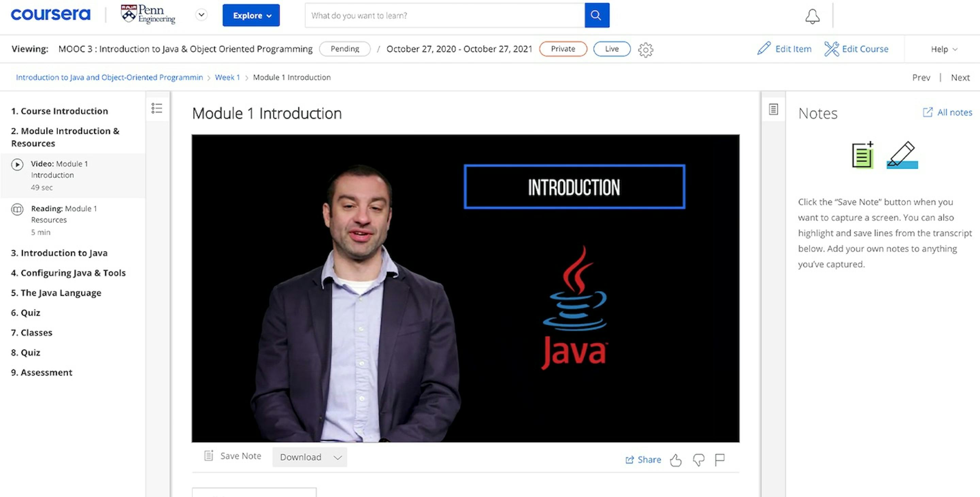
Task: Click the Save Note button
Action: pos(233,456)
